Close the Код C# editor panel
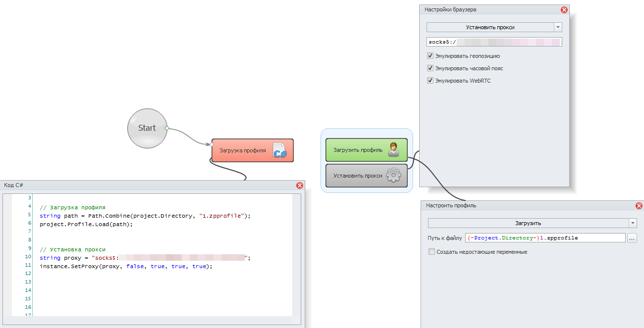Viewport: 644px width, 328px height. point(299,185)
